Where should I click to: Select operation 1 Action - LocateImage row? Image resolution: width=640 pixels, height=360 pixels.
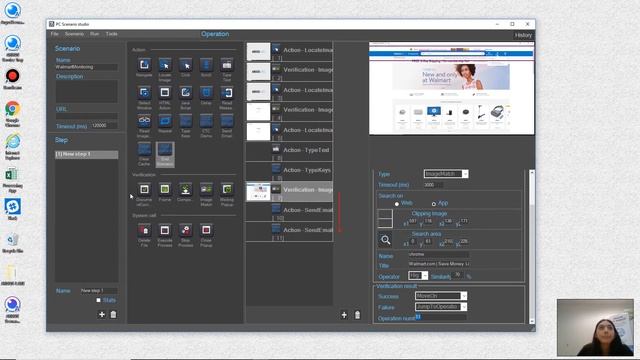tap(289, 51)
